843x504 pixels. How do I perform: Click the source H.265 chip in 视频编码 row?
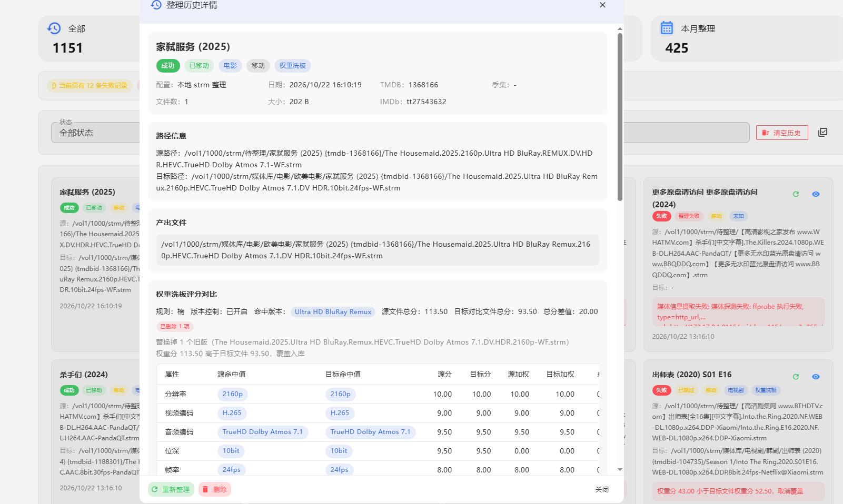pos(232,413)
